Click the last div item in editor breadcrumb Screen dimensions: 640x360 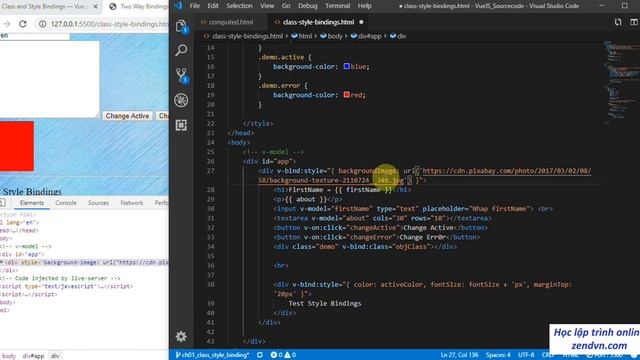[398, 36]
